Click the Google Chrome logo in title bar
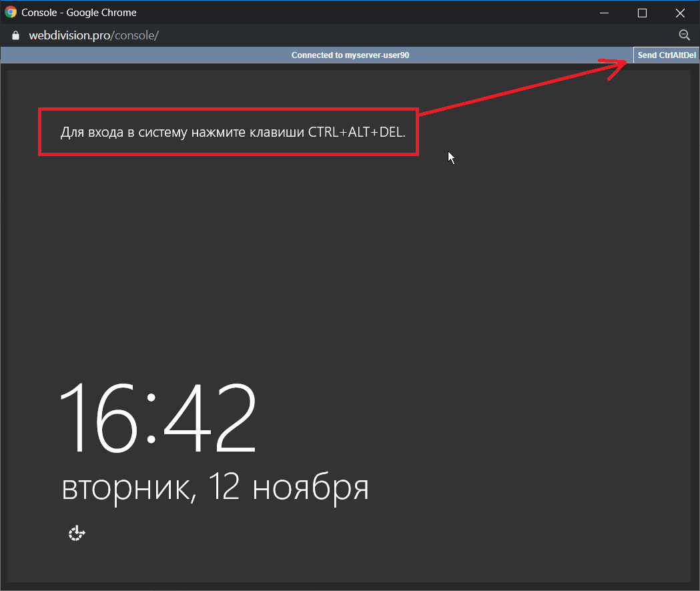 (x=11, y=12)
